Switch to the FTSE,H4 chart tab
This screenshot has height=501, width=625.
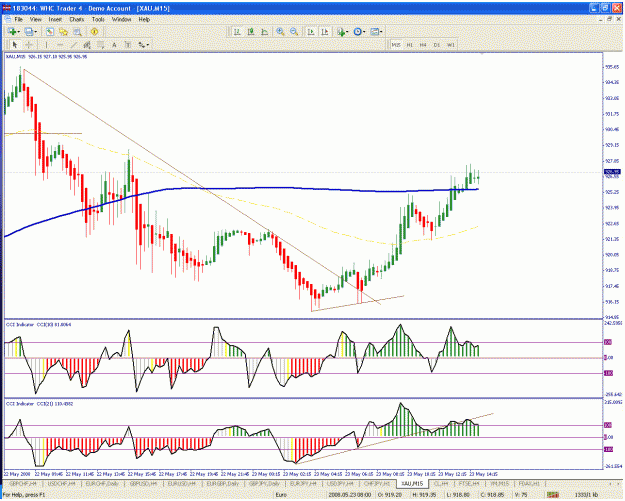coord(469,483)
